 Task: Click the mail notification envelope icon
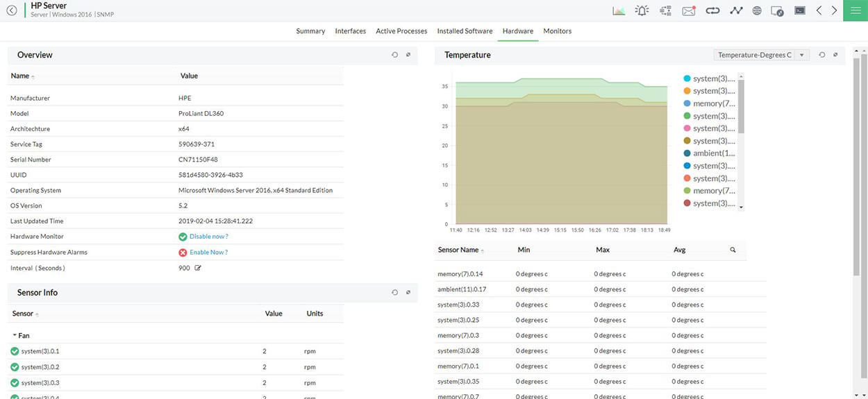689,10
